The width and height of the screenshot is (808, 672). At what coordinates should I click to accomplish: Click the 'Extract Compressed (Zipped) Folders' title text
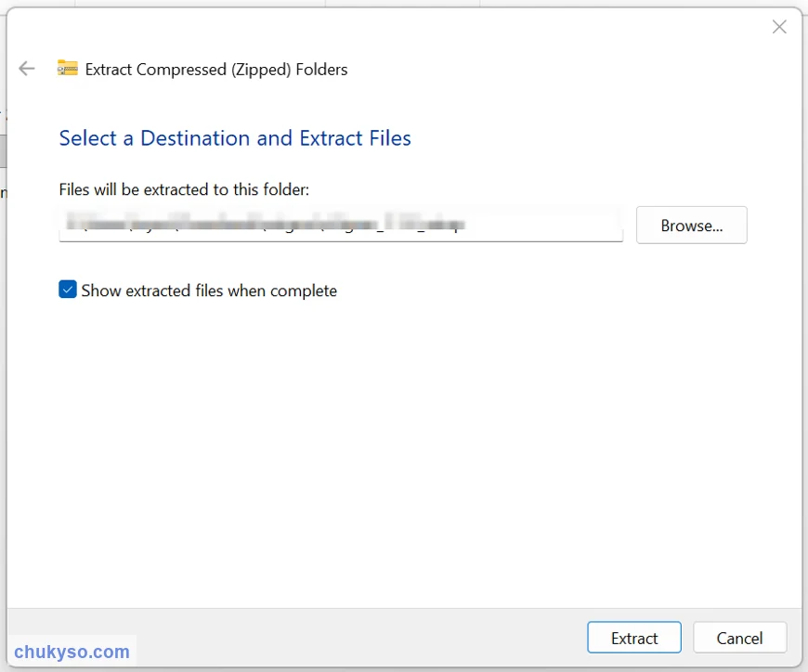pyautogui.click(x=216, y=69)
